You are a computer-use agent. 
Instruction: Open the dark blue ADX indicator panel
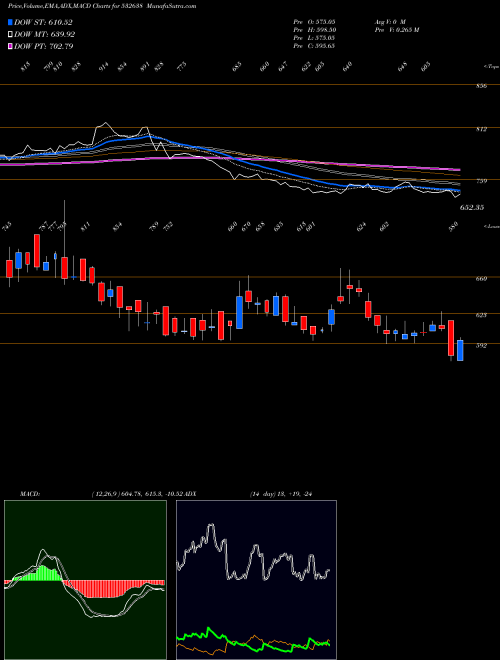256,580
